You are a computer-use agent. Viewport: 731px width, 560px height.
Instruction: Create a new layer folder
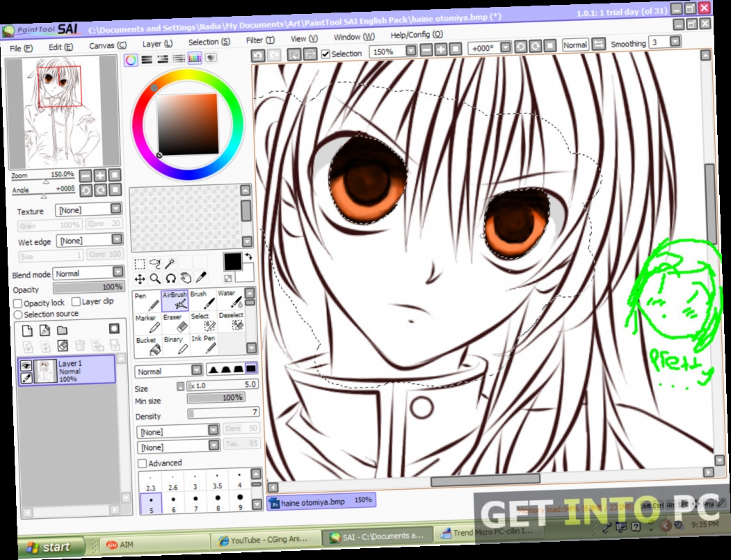(x=62, y=330)
